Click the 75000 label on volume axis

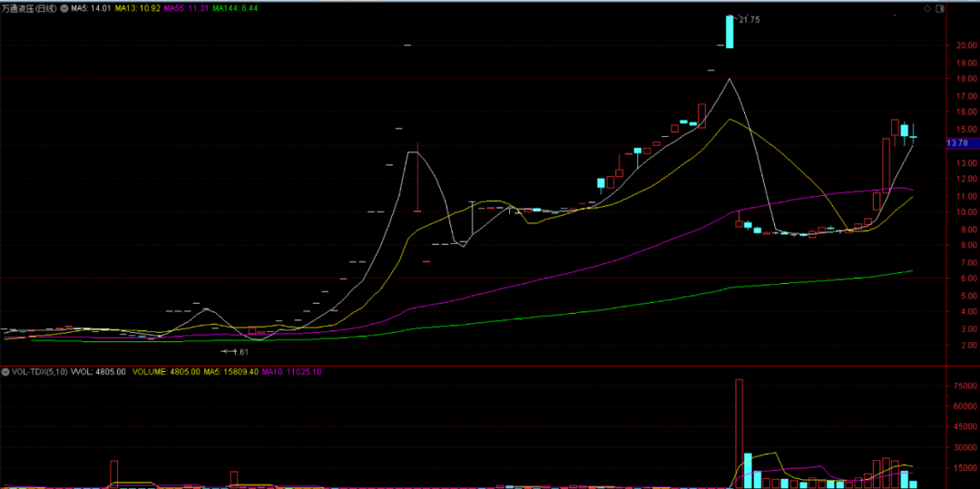point(964,386)
